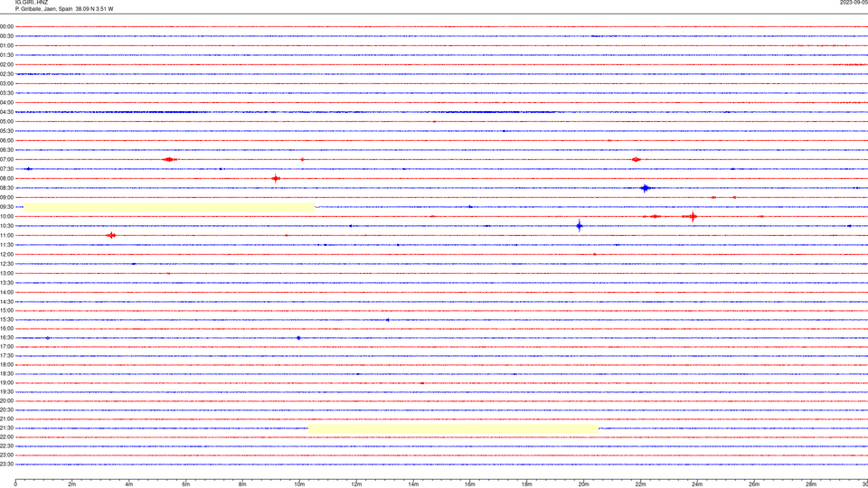Select the 21:30 row label
This screenshot has height=488, width=868.
tap(6, 428)
